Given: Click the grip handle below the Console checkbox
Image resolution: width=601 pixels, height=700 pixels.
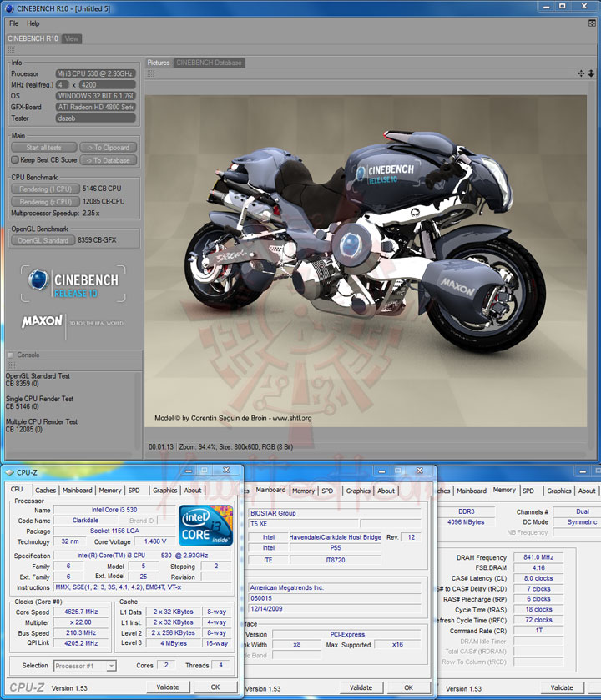Looking at the screenshot, I should click(12, 365).
